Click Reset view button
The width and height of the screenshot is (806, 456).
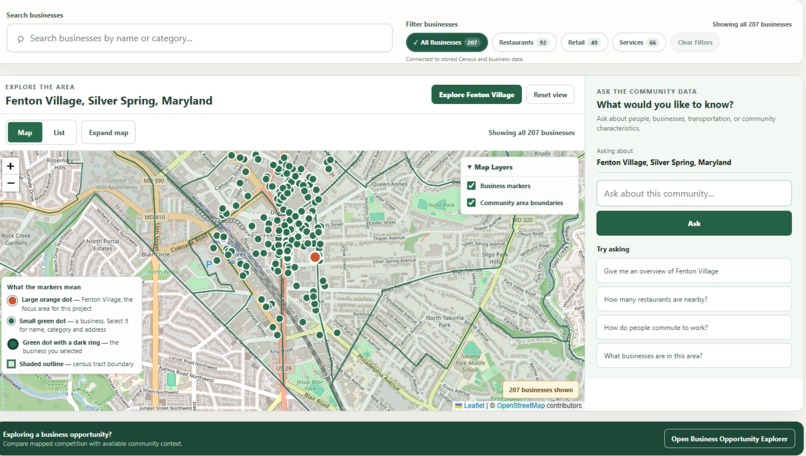550,95
